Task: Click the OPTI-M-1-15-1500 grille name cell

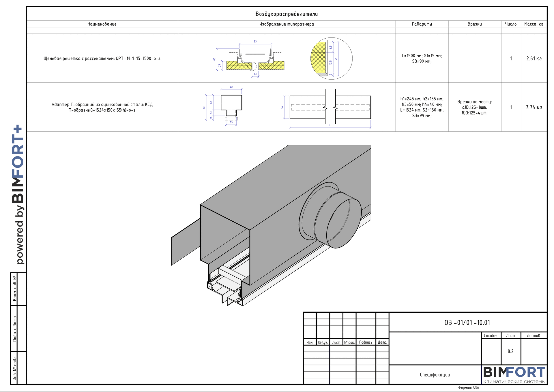Action: (x=102, y=59)
